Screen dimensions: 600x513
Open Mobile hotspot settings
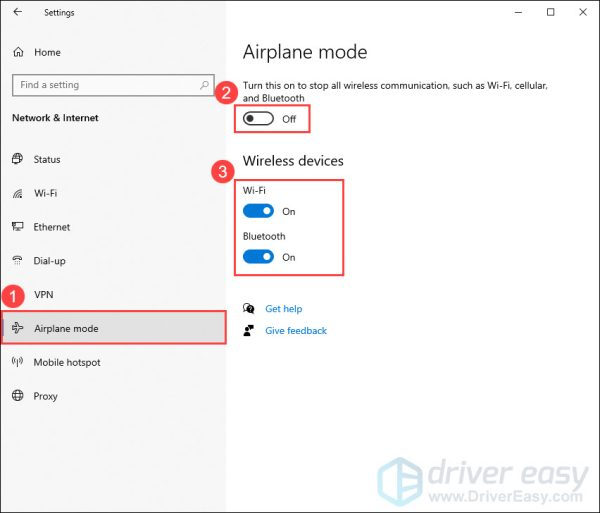[x=67, y=362]
